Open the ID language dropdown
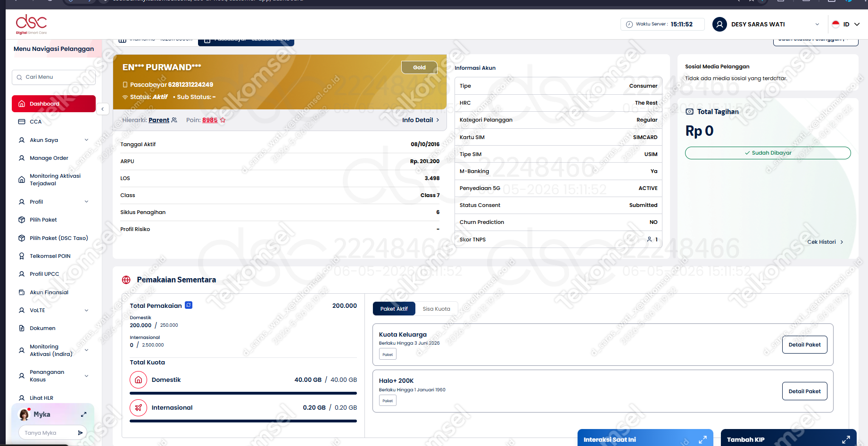 (x=857, y=25)
